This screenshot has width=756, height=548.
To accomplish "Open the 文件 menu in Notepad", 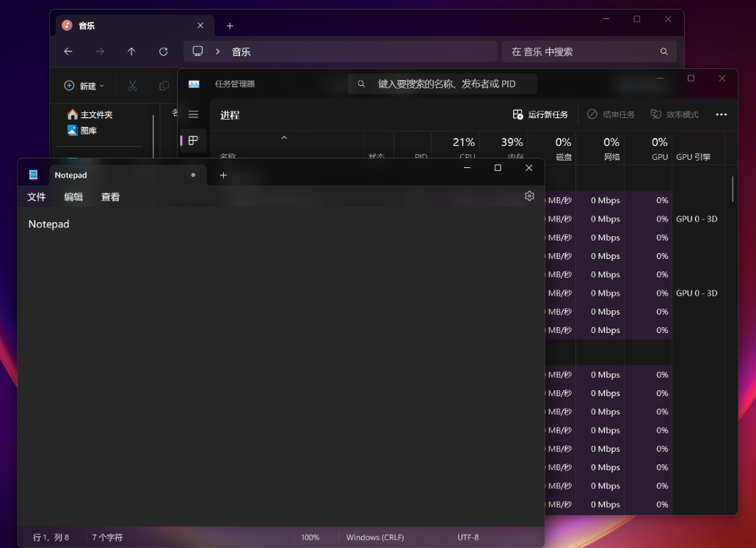I will pyautogui.click(x=36, y=197).
